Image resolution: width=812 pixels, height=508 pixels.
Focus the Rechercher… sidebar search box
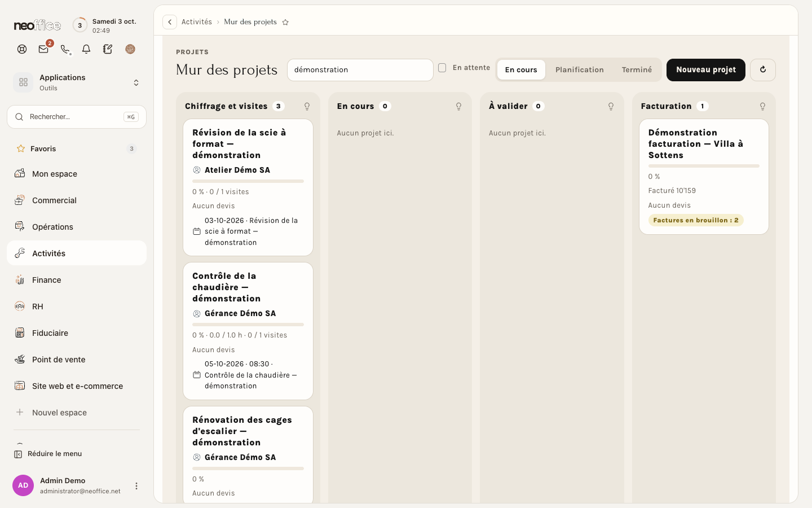77,117
